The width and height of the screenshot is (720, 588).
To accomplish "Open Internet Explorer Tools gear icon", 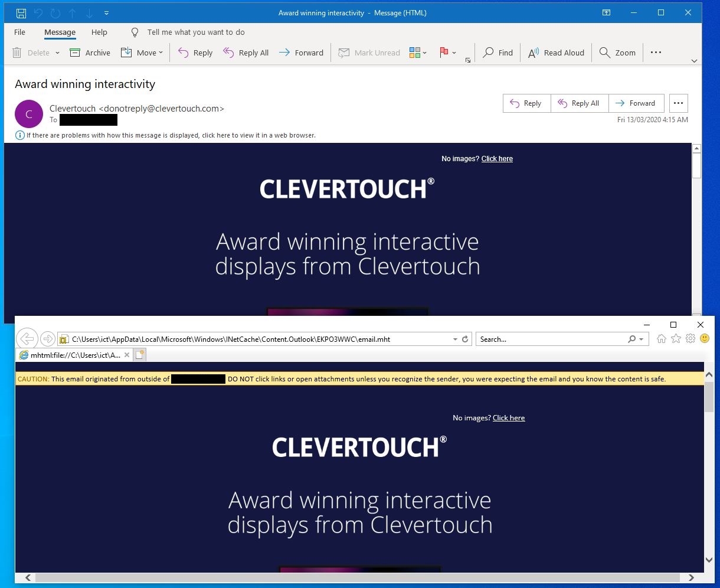I will click(690, 339).
